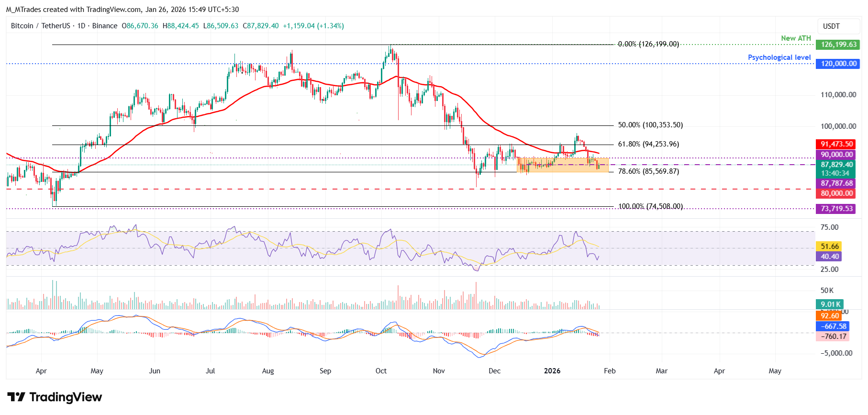Click the 2026 marker on time axis

pyautogui.click(x=552, y=371)
